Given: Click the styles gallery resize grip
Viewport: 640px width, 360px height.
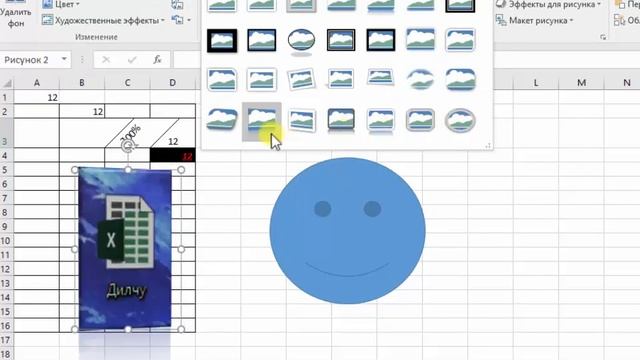Looking at the screenshot, I should (x=488, y=146).
